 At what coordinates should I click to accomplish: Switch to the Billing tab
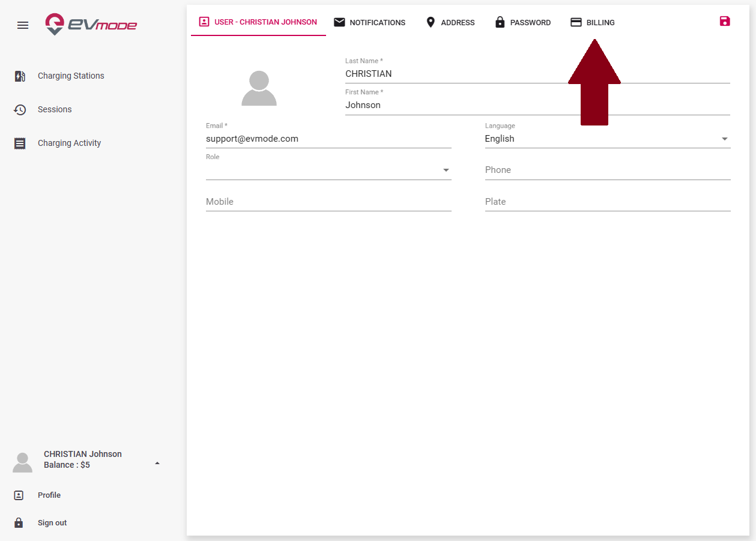click(x=592, y=22)
